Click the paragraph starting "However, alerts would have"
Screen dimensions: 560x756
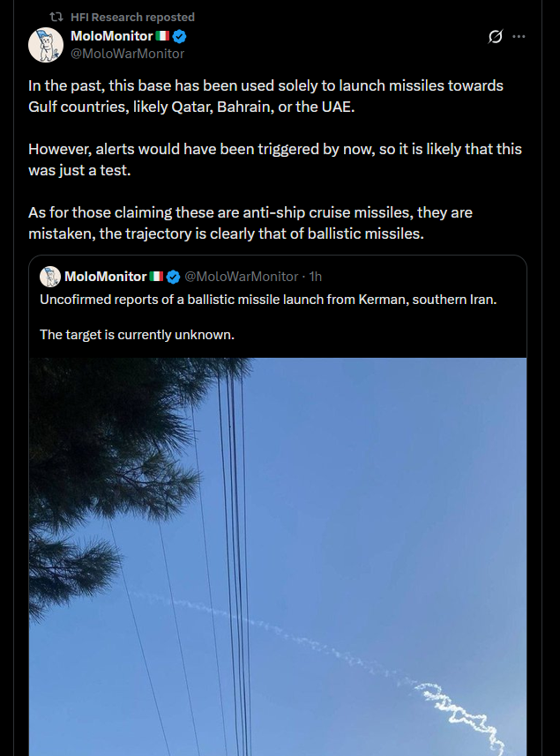275,159
